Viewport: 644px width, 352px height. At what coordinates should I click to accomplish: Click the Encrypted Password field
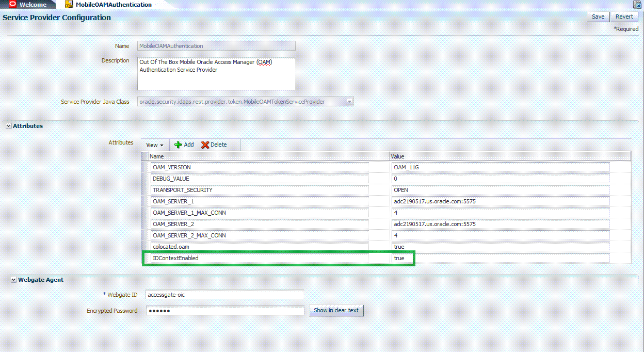coord(225,311)
